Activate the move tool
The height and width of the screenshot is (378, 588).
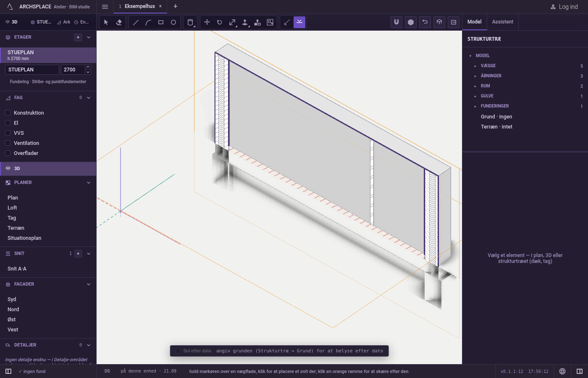click(x=207, y=22)
